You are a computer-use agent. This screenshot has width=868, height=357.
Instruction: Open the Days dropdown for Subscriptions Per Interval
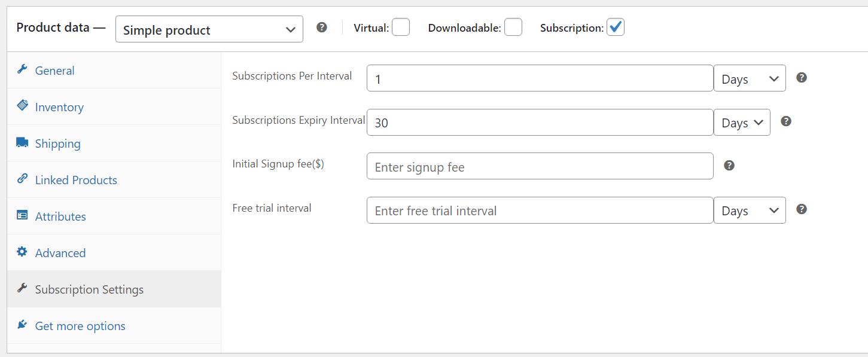tap(750, 78)
